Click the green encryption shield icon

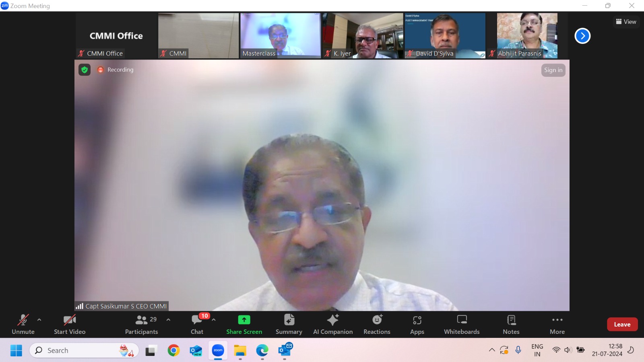pos(85,70)
